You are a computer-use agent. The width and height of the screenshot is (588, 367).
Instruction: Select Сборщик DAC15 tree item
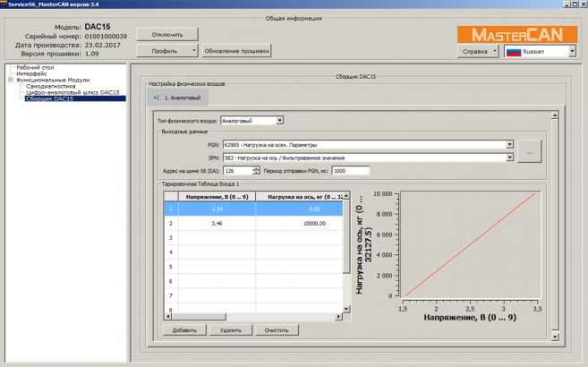pos(75,98)
